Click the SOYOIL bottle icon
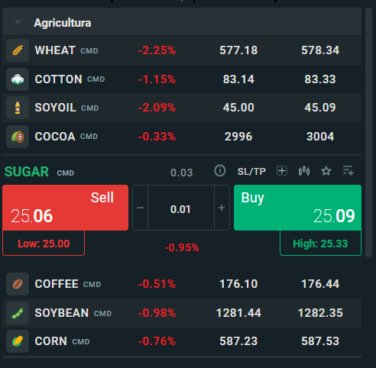Screen dimensions: 376x368 coord(18,108)
